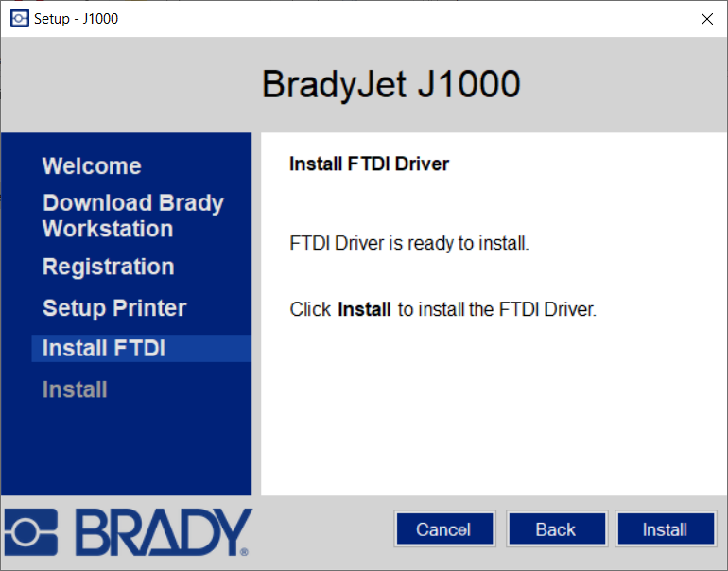728x571 pixels.
Task: Select the Setup Printer step
Action: (114, 308)
